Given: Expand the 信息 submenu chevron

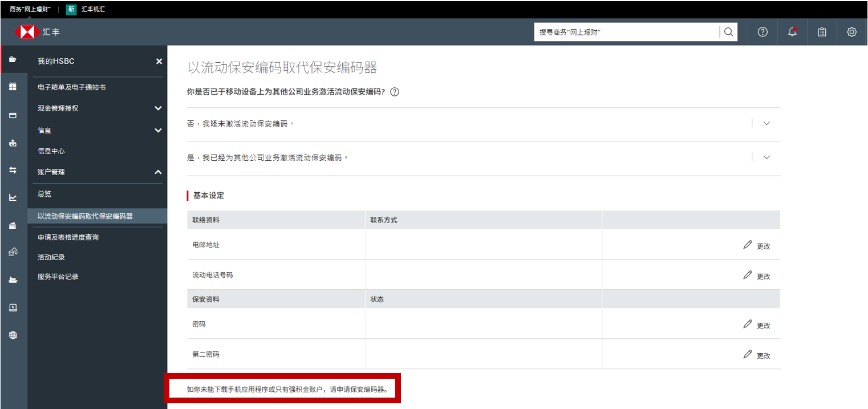Looking at the screenshot, I should coord(159,131).
